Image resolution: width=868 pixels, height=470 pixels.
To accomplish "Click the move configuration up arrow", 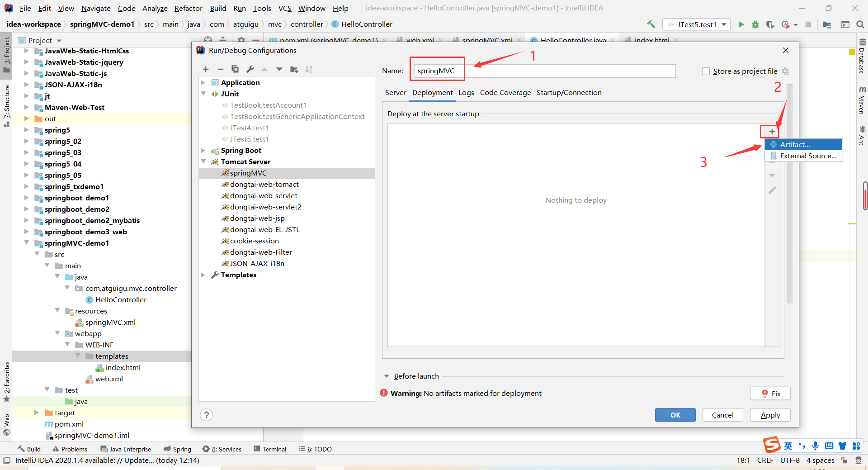I will tap(264, 69).
